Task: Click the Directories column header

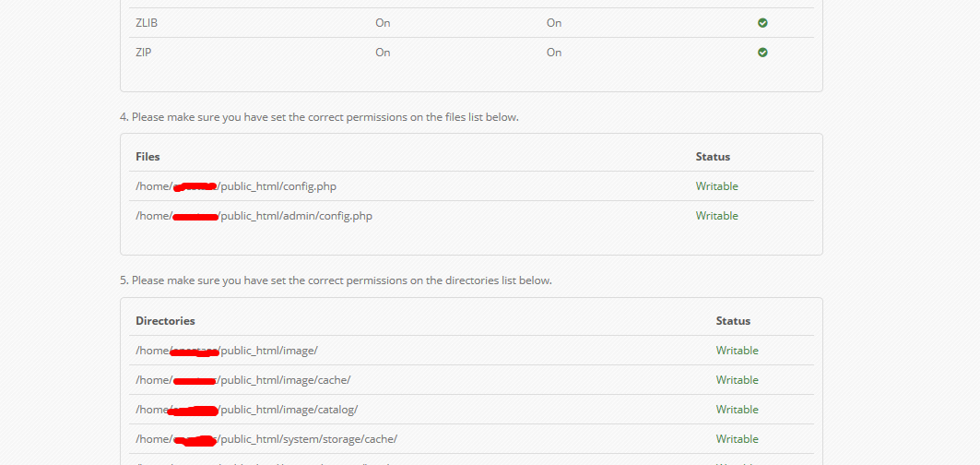Action: [x=166, y=321]
